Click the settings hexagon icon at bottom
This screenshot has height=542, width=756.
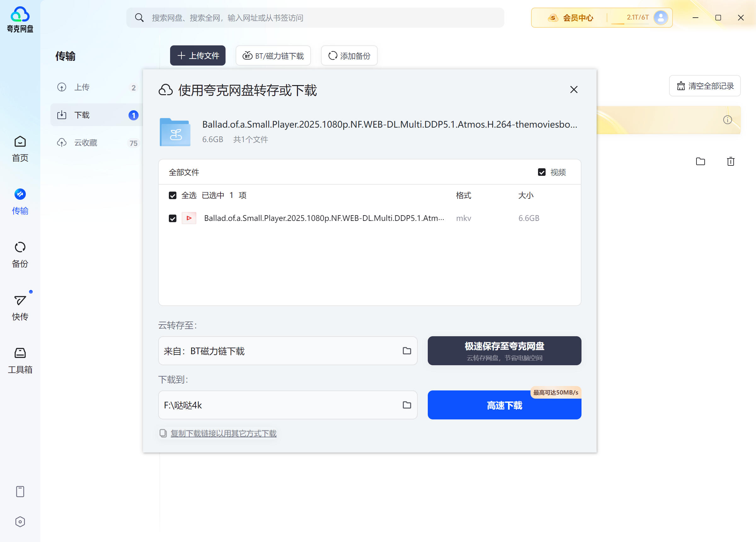tap(20, 521)
